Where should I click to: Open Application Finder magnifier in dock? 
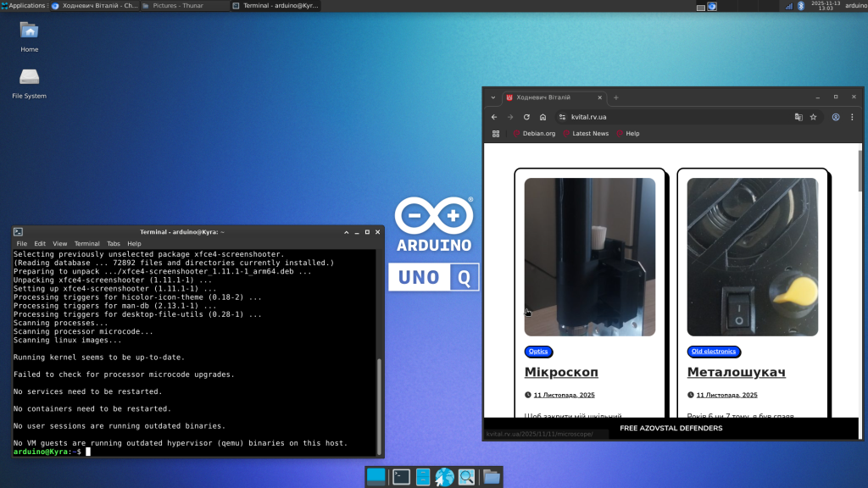(x=466, y=477)
